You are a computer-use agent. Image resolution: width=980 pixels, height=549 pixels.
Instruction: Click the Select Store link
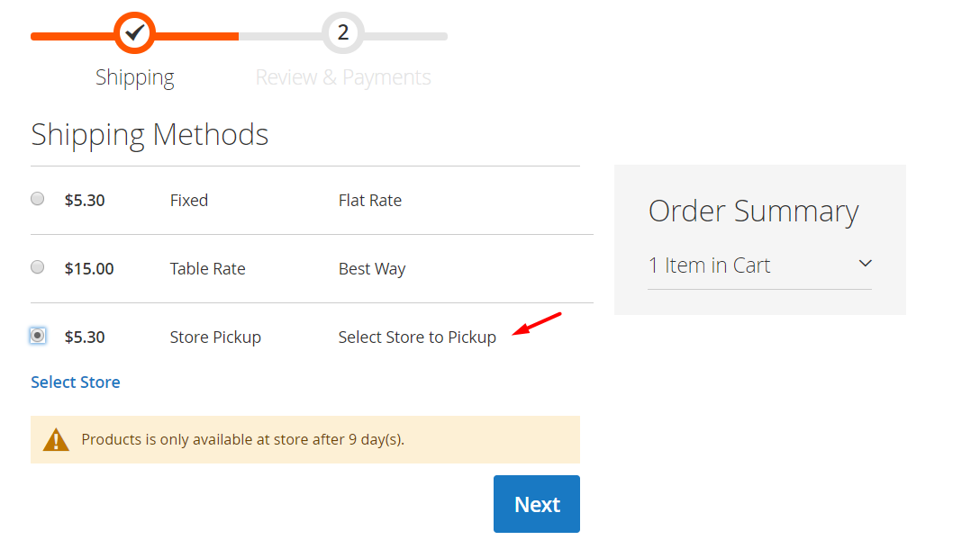76,382
